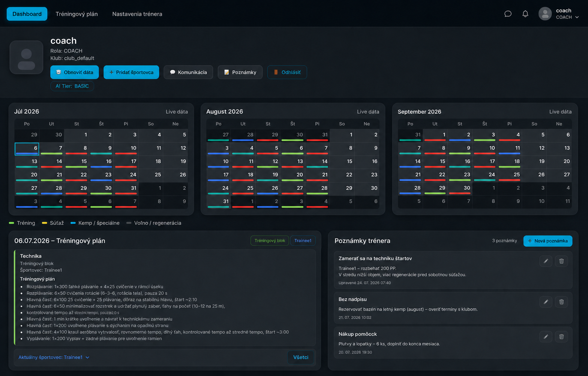This screenshot has height=376, width=588.
Task: Click the AI Tier: BASIC badge
Action: coord(72,86)
